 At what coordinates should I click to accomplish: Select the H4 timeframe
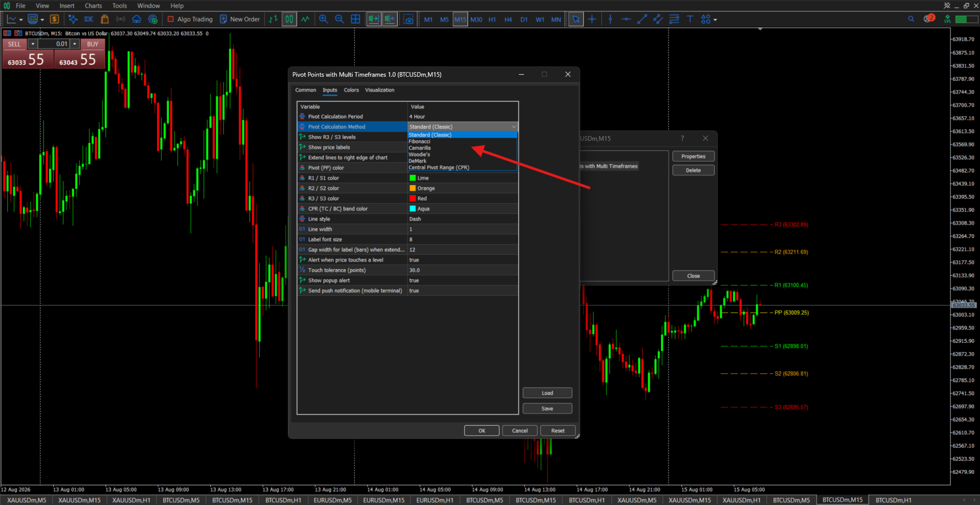pyautogui.click(x=508, y=19)
